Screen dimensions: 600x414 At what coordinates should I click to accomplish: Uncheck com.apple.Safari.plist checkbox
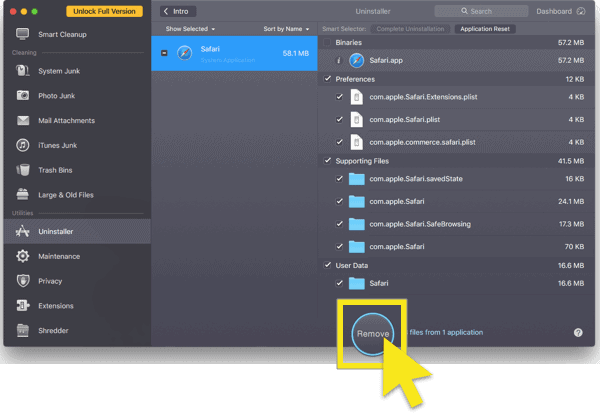coord(339,119)
